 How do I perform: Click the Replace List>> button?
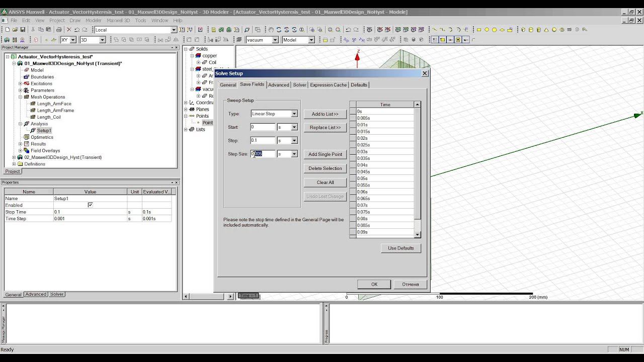[x=325, y=128]
